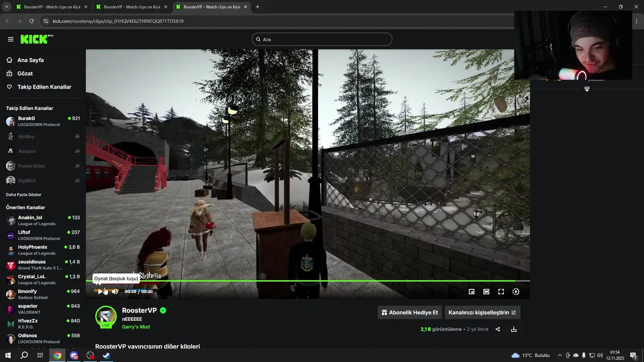Open Odisnos recommended channel

point(43,338)
